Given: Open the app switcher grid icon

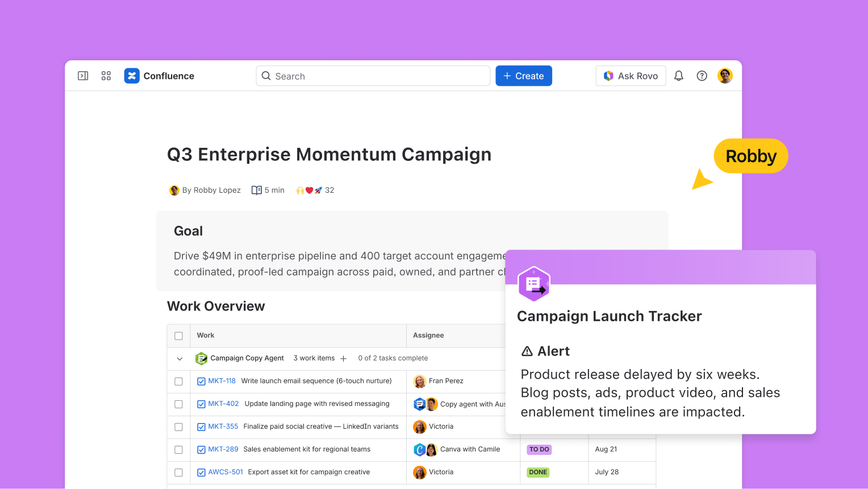Looking at the screenshot, I should [x=106, y=76].
